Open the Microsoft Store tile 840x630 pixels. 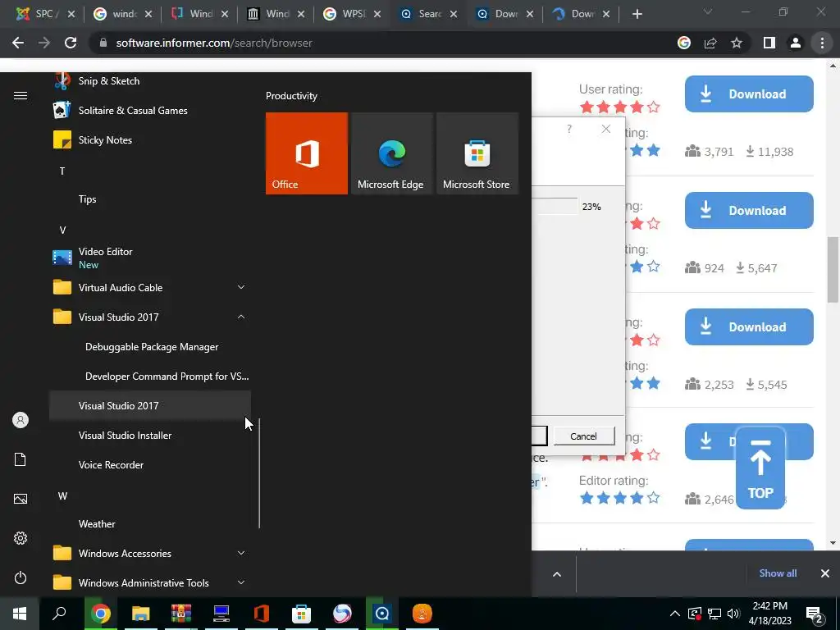(x=477, y=153)
